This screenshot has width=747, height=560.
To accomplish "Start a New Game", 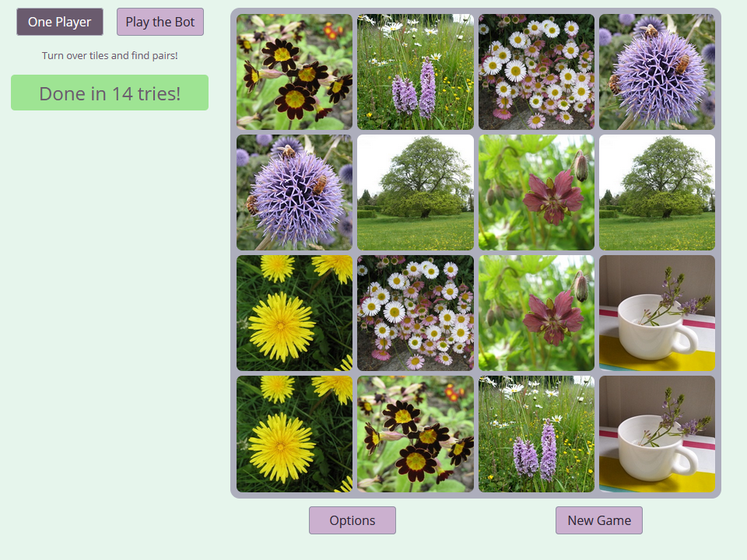I will (599, 520).
